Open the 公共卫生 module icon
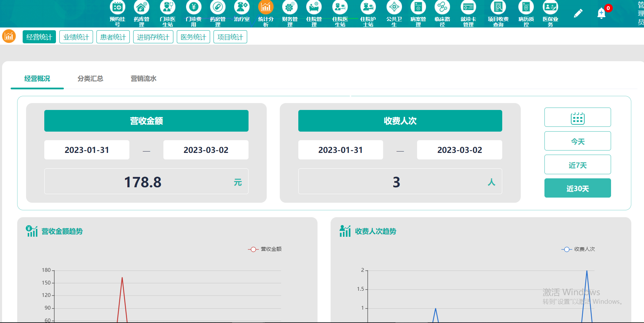 (x=394, y=7)
